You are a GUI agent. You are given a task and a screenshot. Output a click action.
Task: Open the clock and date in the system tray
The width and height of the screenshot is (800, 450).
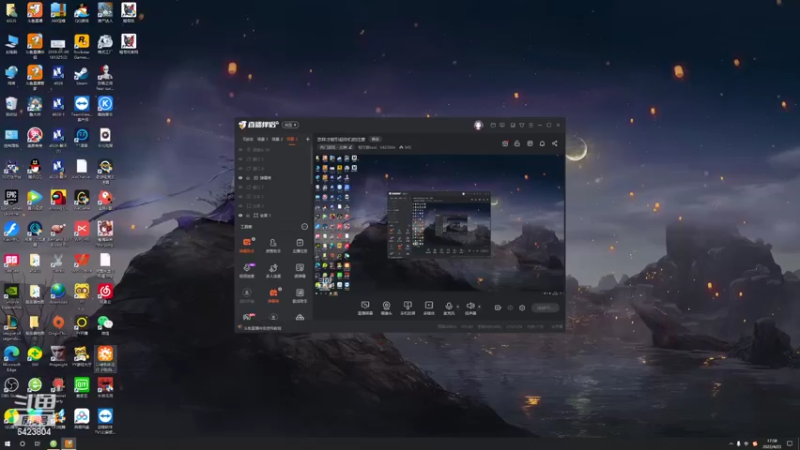click(x=772, y=444)
